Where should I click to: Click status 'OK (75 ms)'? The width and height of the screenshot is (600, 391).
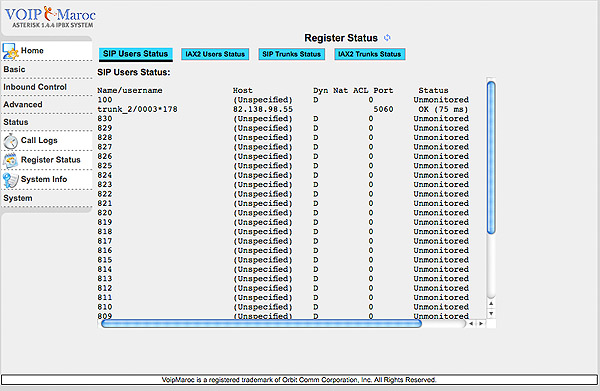(443, 109)
